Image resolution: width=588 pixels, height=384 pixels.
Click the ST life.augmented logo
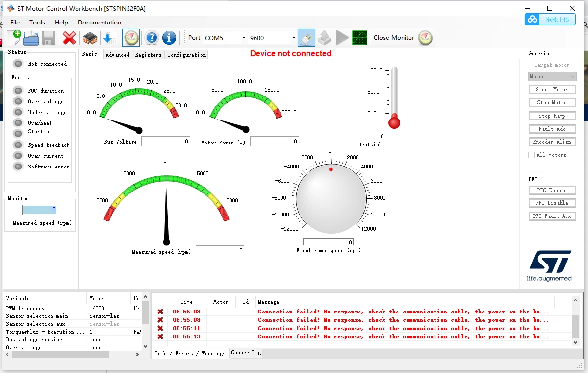tap(549, 265)
